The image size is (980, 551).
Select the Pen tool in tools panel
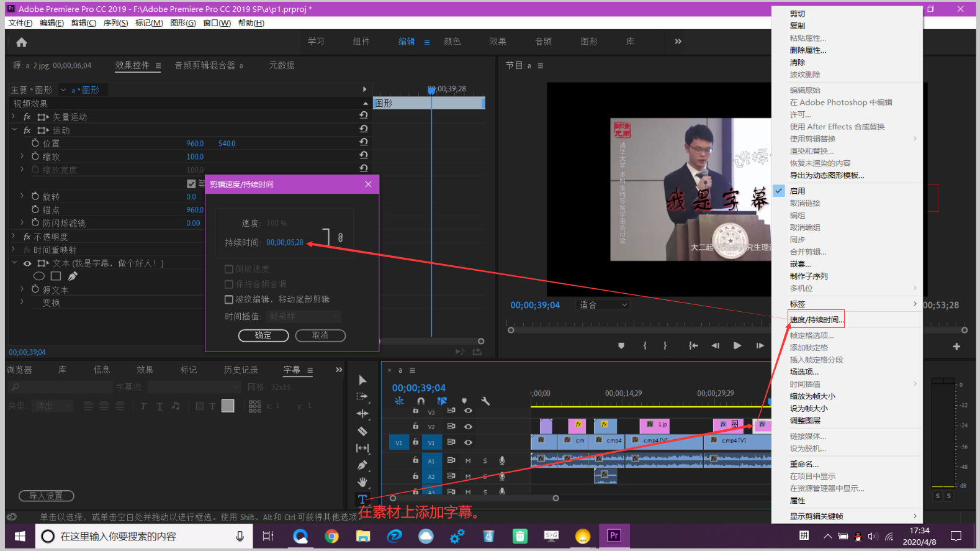pos(362,465)
